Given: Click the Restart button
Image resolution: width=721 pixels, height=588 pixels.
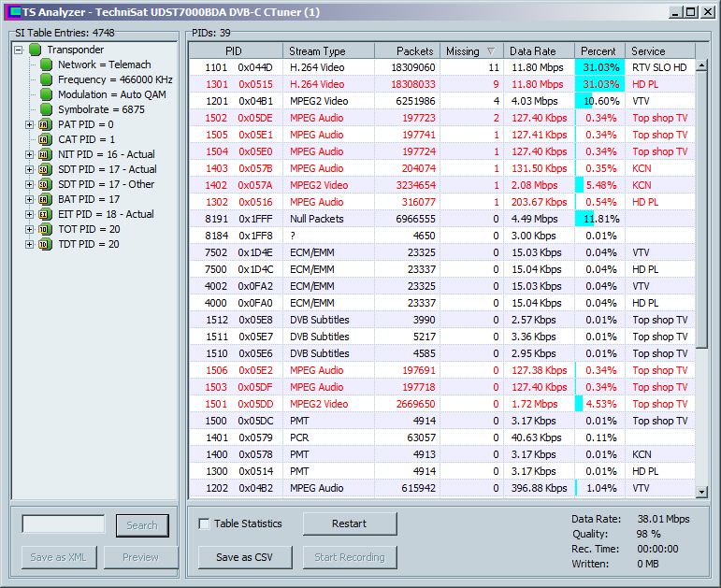Looking at the screenshot, I should coord(350,523).
